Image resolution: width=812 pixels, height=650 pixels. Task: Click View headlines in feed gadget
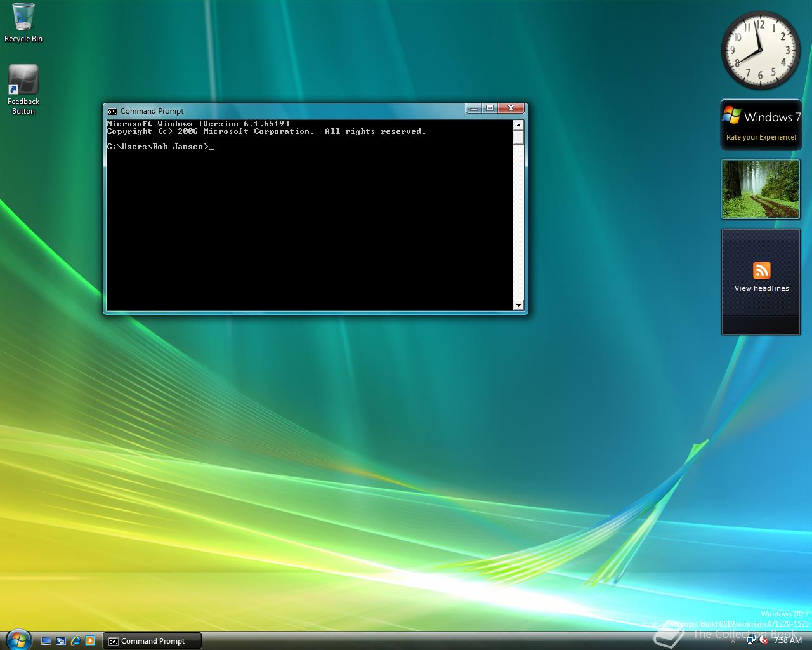(761, 288)
